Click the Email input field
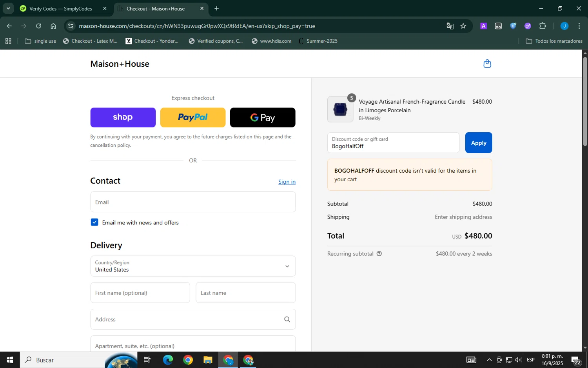Image resolution: width=588 pixels, height=368 pixels. point(193,202)
